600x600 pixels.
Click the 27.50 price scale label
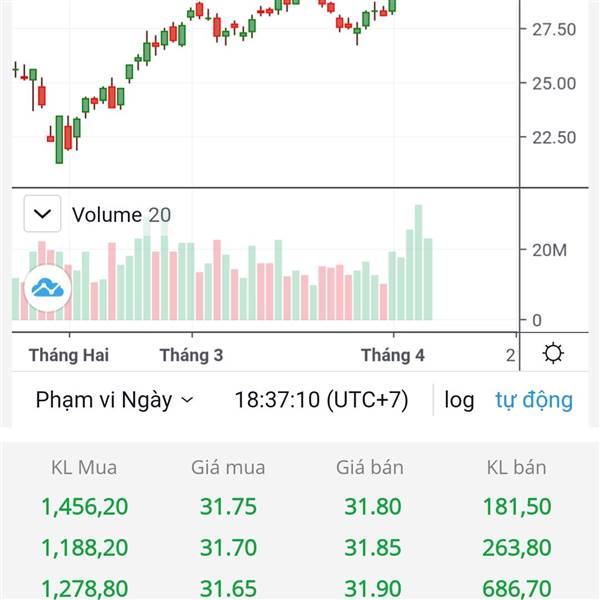pyautogui.click(x=554, y=29)
